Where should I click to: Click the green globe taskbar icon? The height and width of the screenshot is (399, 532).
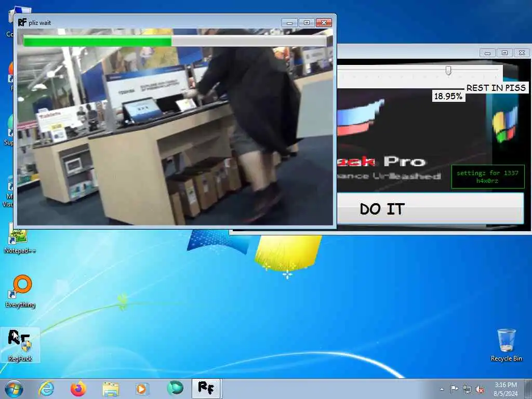pyautogui.click(x=175, y=389)
